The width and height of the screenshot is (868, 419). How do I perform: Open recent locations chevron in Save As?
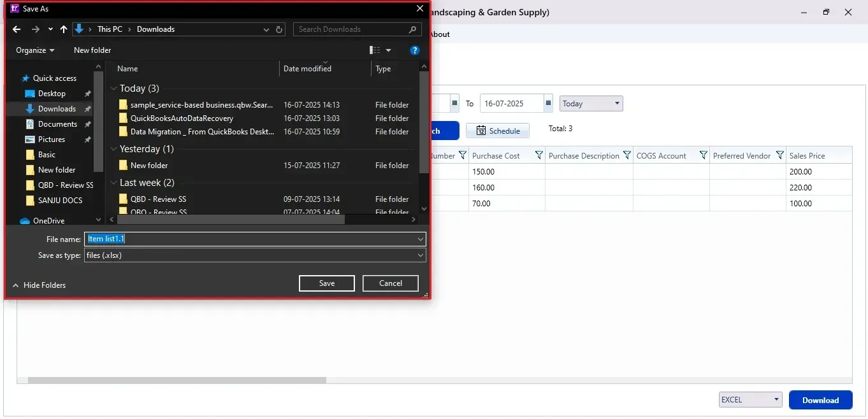[50, 29]
